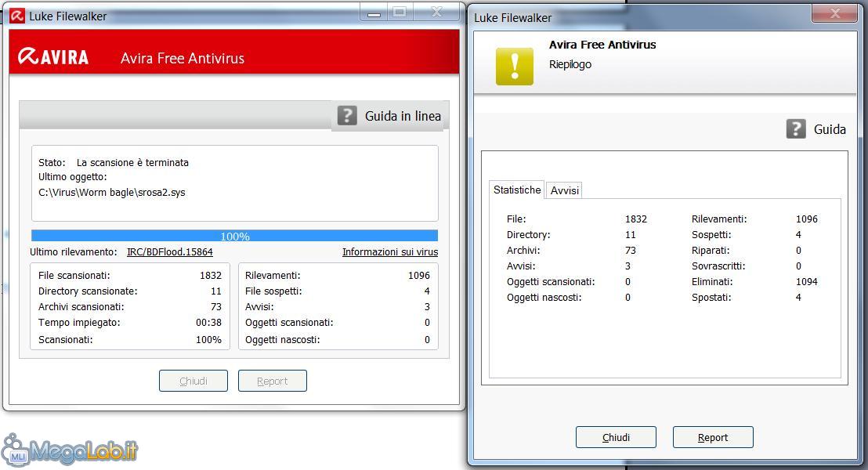868x470 pixels.
Task: Click the Ultimo rilevamento label
Action: 73,252
